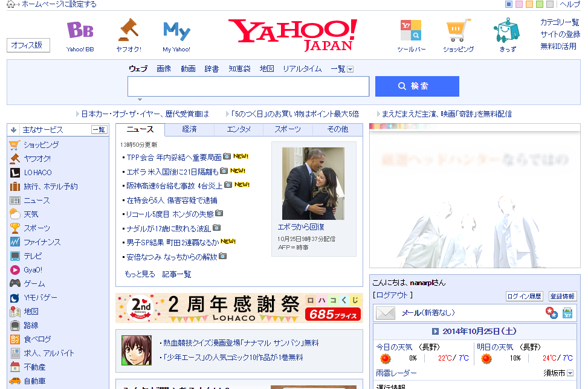Open the Yahoo Auctions gavel icon
This screenshot has width=588, height=389.
point(129,30)
